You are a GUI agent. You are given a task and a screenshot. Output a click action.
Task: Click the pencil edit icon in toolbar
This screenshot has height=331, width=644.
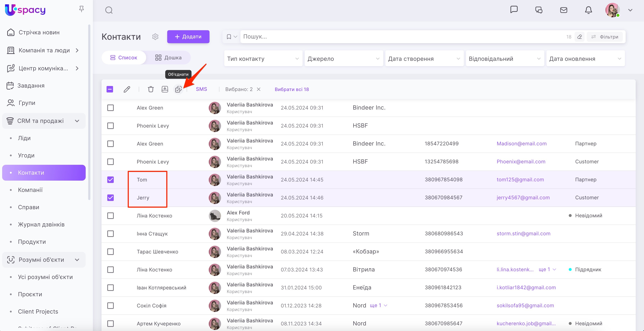click(127, 89)
